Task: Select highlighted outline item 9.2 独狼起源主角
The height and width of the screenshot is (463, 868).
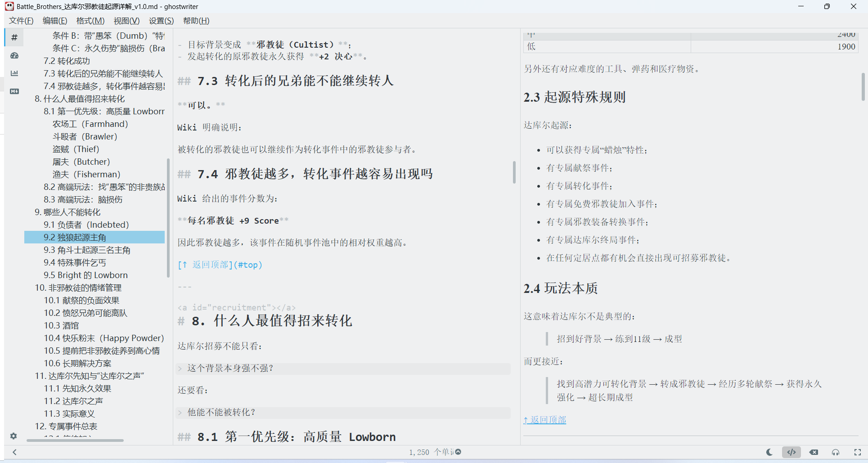Action: point(94,237)
